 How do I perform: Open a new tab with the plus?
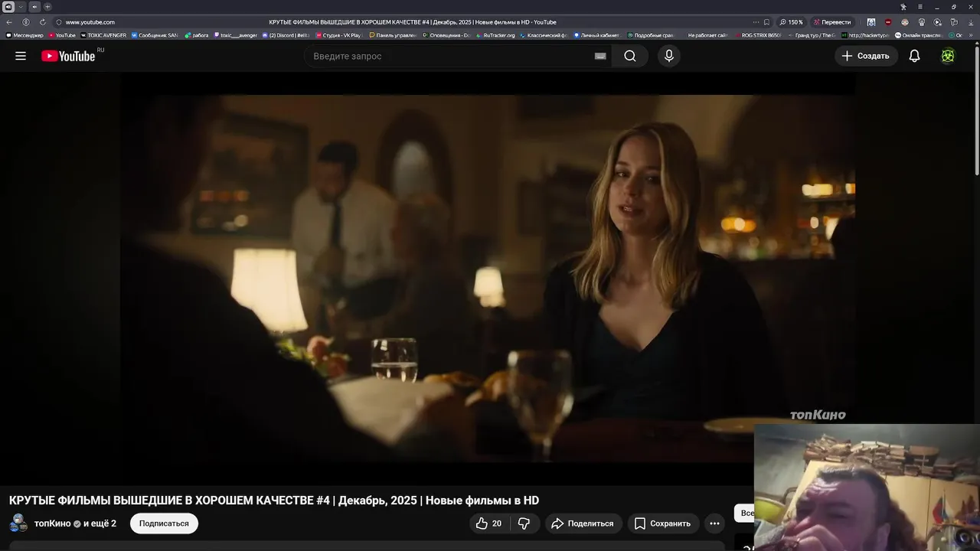pos(47,7)
